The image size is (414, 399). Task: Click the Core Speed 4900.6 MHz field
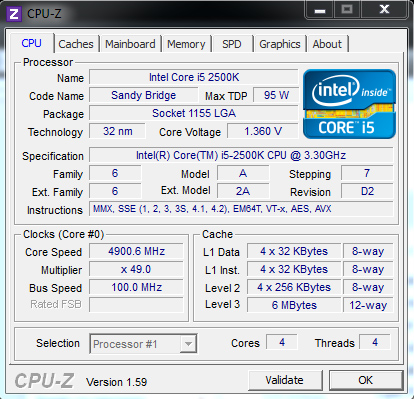136,251
